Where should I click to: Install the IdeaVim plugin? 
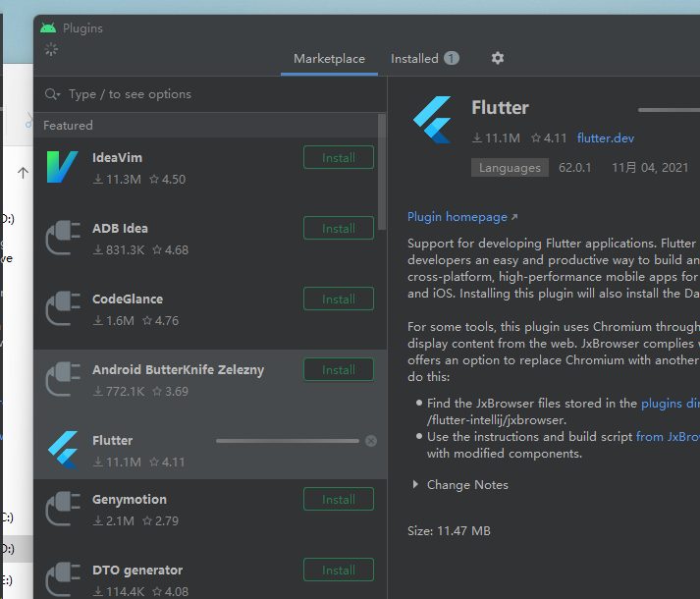(x=339, y=157)
